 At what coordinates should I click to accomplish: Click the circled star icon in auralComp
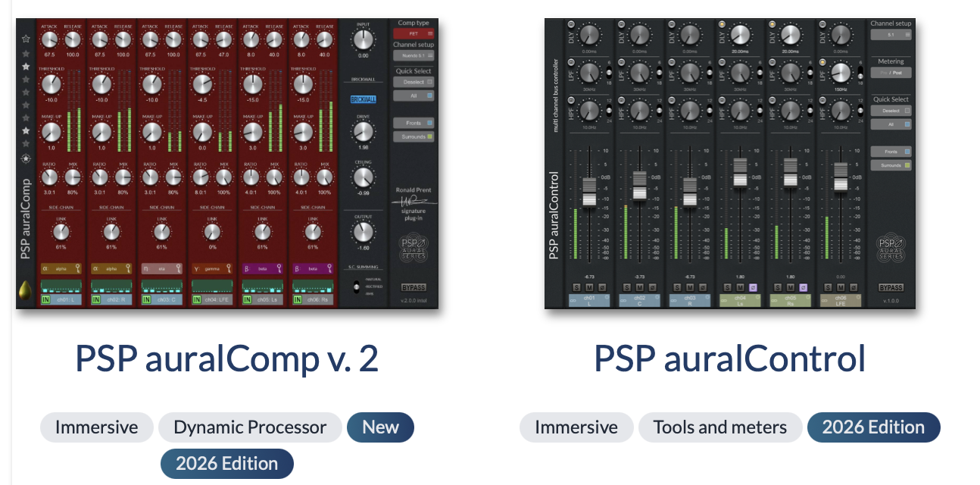click(25, 160)
